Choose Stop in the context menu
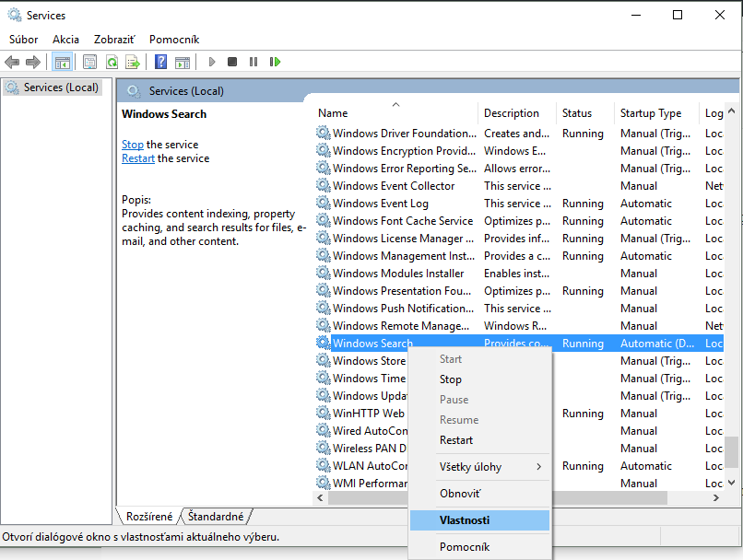The image size is (743, 560). pos(479,379)
